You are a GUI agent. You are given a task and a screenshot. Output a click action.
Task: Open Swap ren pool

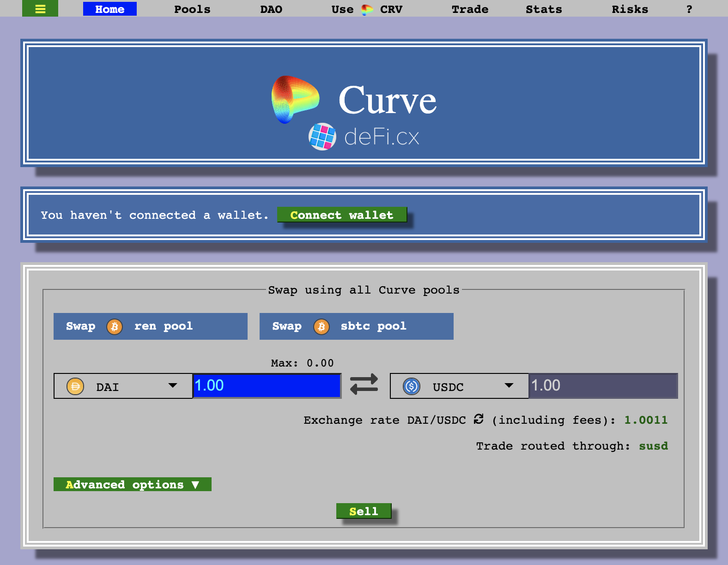(x=151, y=326)
